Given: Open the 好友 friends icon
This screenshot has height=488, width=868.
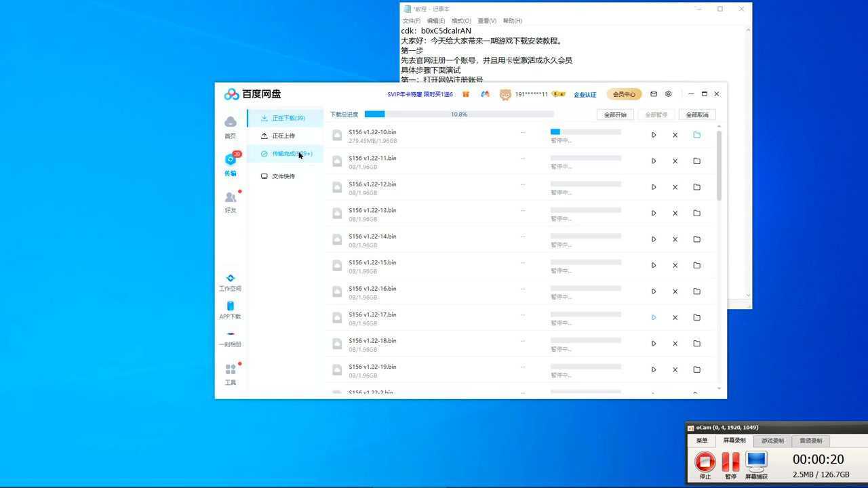Looking at the screenshot, I should pos(231,201).
